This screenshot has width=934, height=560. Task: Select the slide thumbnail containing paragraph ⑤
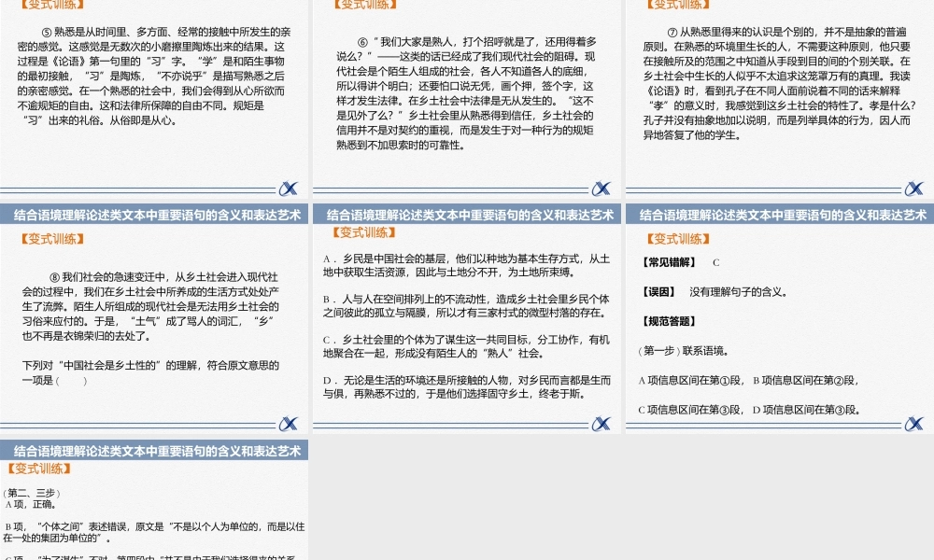coord(154,99)
